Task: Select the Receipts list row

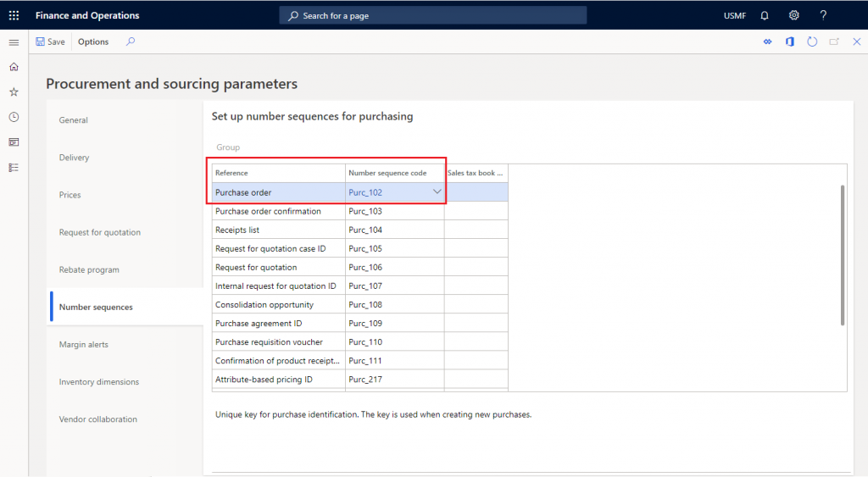Action: [359, 230]
